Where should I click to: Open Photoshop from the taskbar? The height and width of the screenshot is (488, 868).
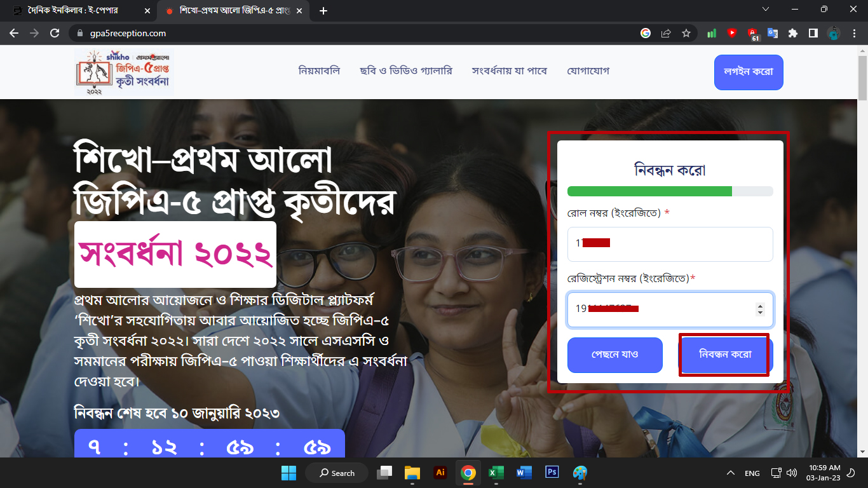[552, 472]
